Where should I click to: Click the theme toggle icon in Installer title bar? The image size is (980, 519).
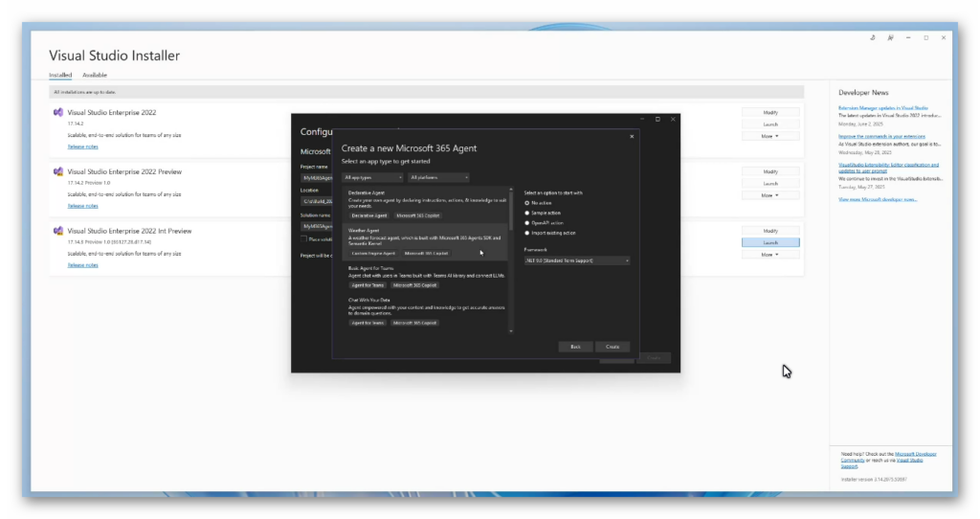tap(873, 37)
